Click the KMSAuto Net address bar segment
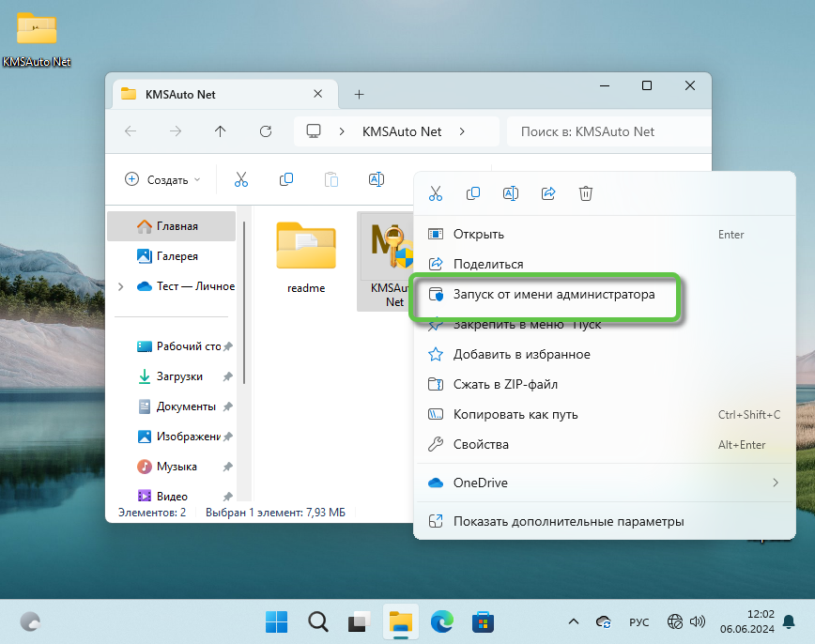The height and width of the screenshot is (644, 815). [402, 131]
